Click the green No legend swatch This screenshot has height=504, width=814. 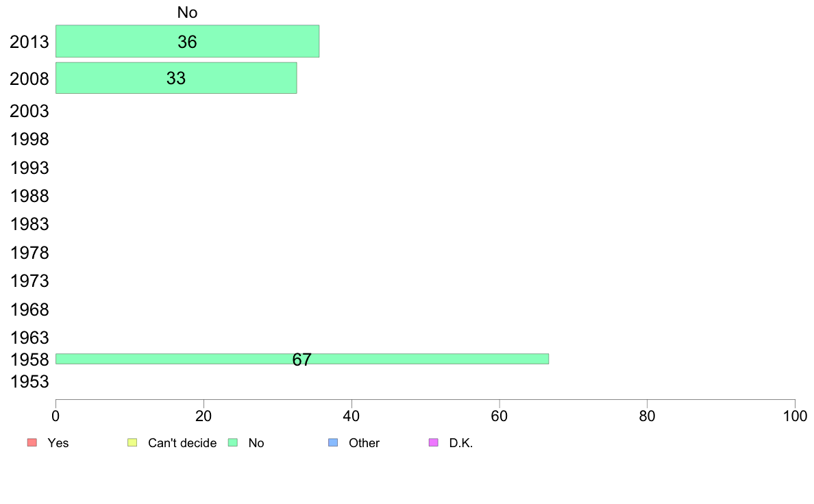pos(232,442)
